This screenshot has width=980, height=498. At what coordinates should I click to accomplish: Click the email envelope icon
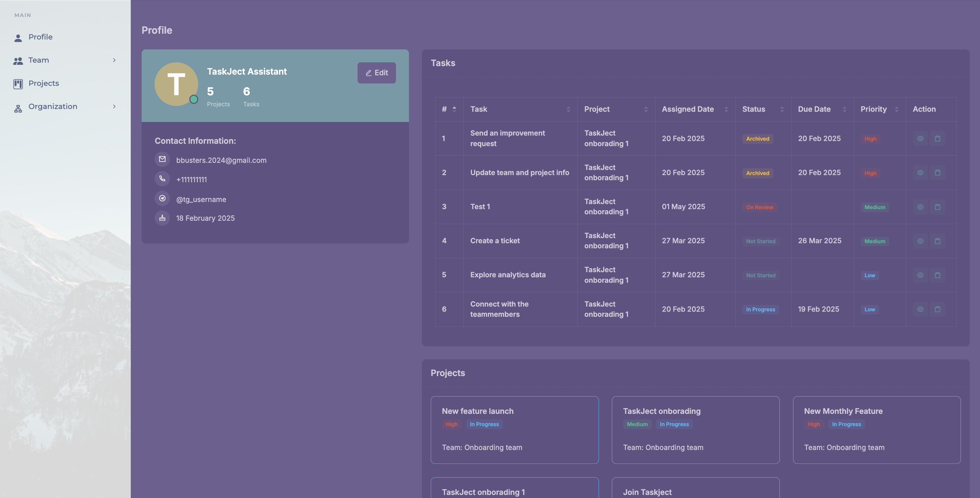point(162,159)
